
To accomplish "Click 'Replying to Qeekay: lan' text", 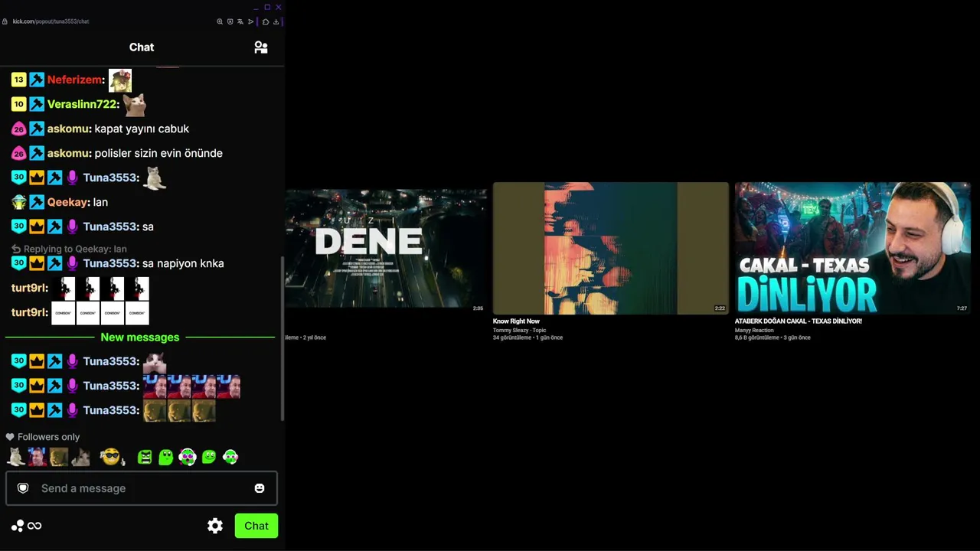I will pos(75,249).
